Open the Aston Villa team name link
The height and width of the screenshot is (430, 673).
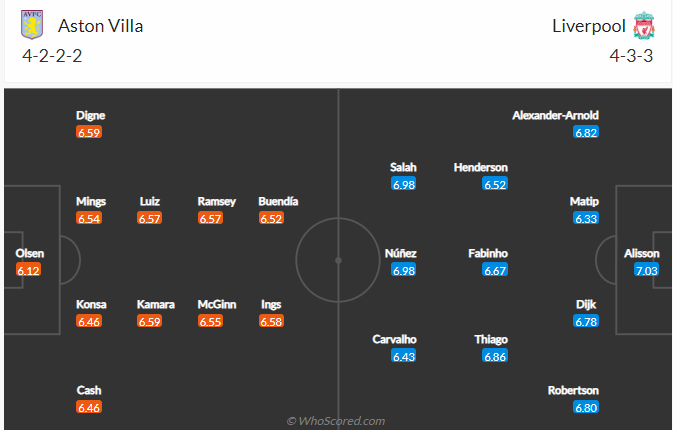(100, 25)
